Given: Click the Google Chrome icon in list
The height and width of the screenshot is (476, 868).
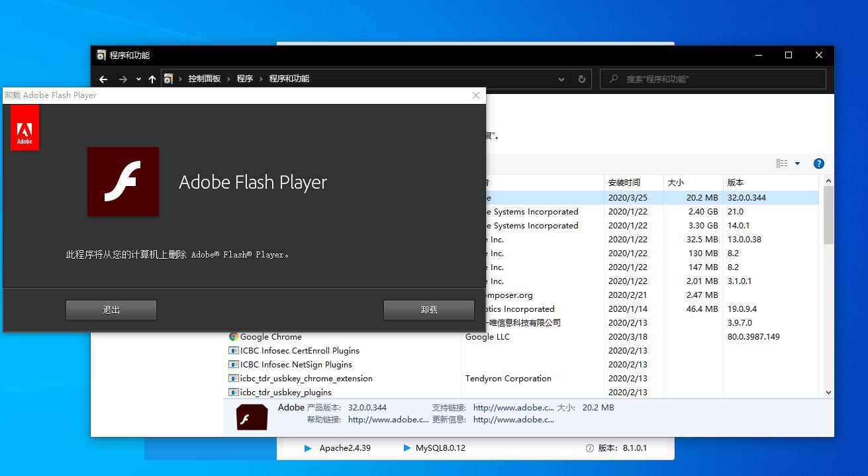Looking at the screenshot, I should pyautogui.click(x=234, y=337).
